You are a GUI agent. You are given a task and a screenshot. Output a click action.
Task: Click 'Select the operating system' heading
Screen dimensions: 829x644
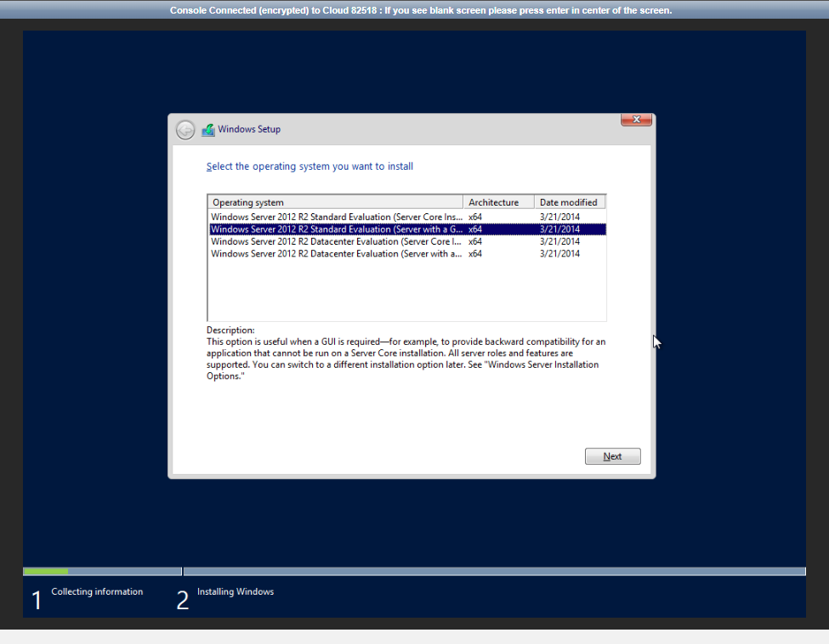tap(309, 167)
